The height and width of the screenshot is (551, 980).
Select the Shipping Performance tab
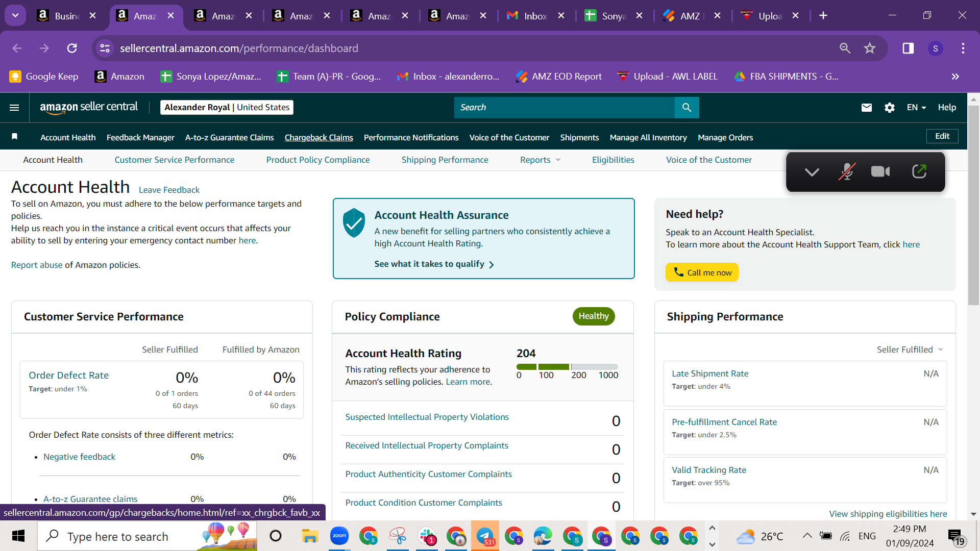coord(445,160)
